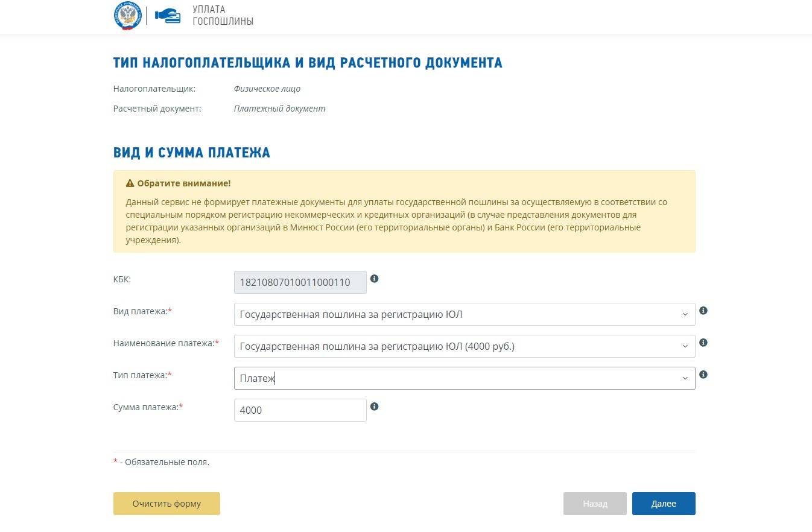
Task: Go back with the Назад button
Action: click(x=595, y=504)
